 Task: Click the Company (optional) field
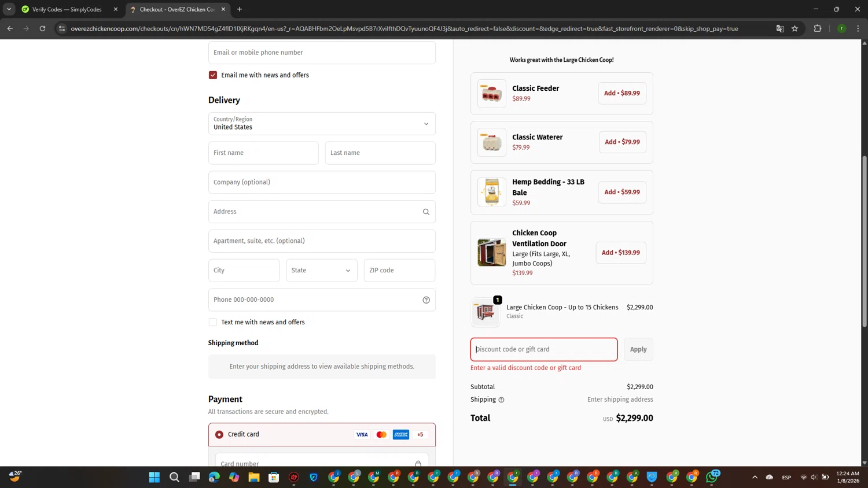coord(322,182)
